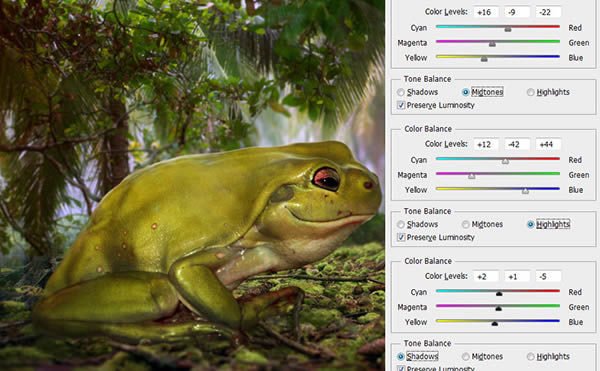Click Cyan-Red slider handle in the +2 panel
The height and width of the screenshot is (371, 600).
pyautogui.click(x=499, y=293)
